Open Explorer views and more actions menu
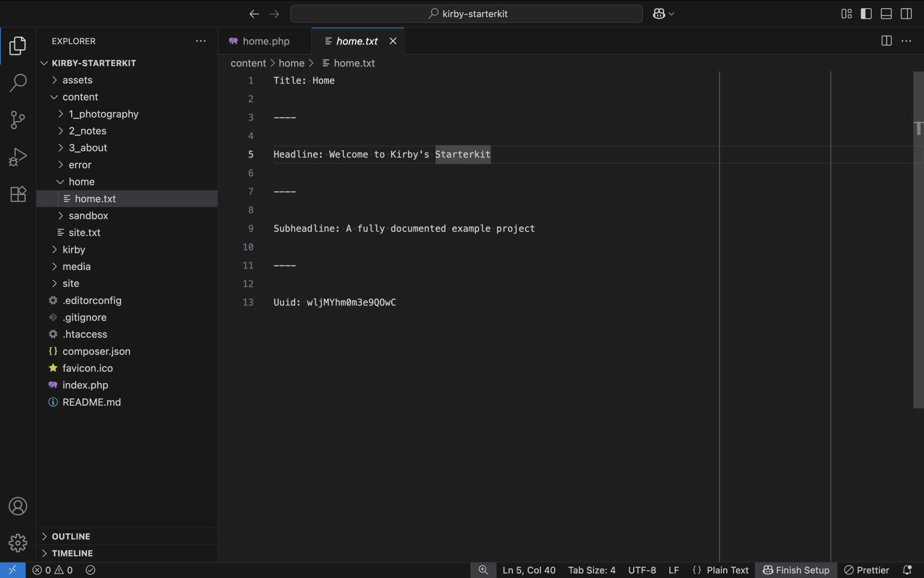The width and height of the screenshot is (924, 578). click(200, 41)
